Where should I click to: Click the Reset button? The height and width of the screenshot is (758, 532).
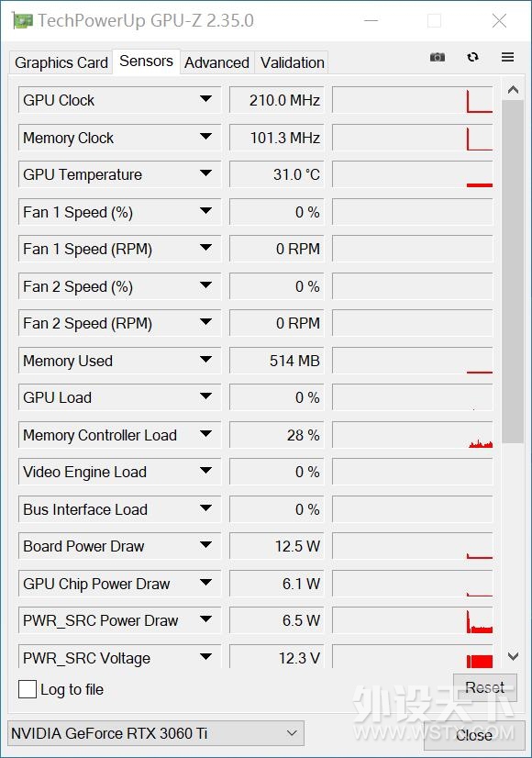(484, 687)
